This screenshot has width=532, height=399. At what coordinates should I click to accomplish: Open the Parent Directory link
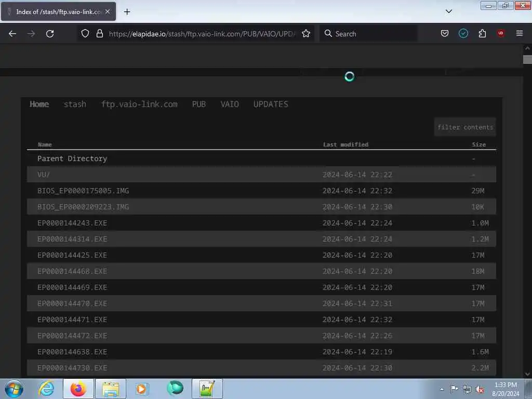[72, 158]
